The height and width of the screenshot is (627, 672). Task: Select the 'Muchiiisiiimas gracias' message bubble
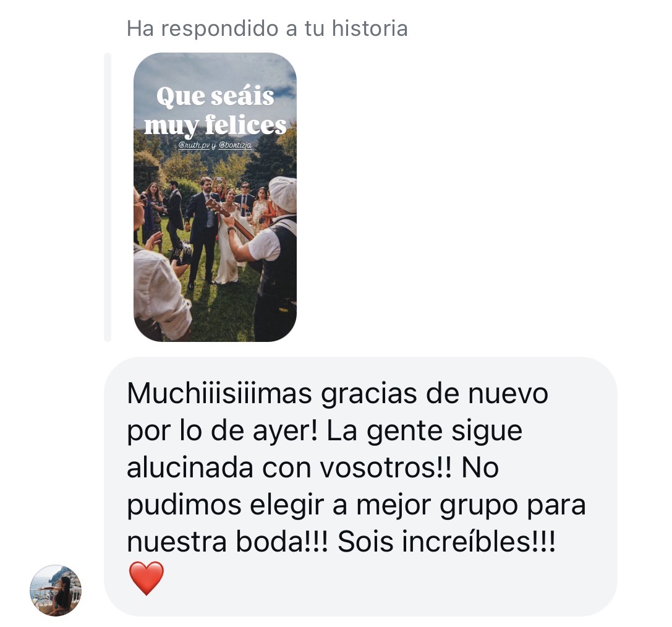[x=360, y=487]
